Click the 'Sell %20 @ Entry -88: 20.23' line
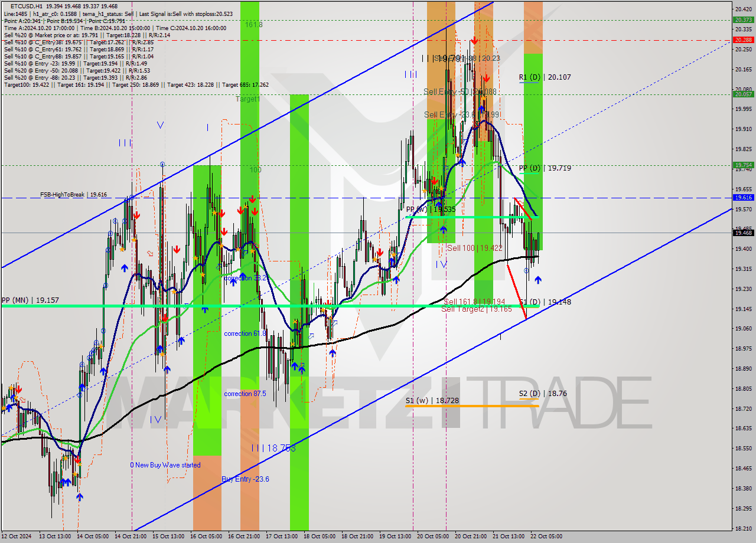756x543 pixels. [x=77, y=78]
